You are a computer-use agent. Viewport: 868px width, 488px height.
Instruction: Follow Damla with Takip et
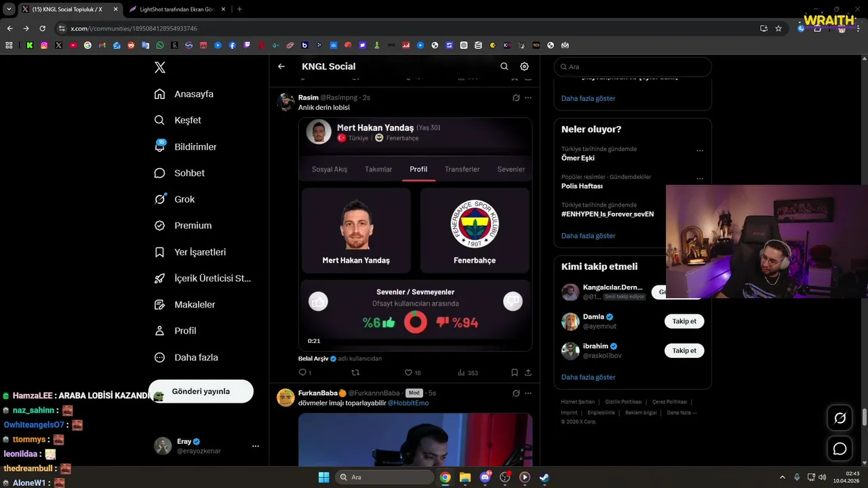coord(684,321)
